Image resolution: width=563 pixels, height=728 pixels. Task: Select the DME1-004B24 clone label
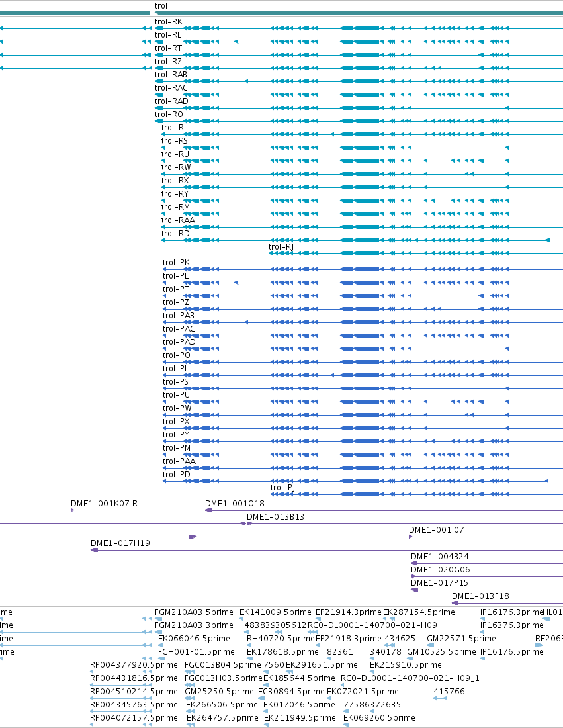click(440, 556)
